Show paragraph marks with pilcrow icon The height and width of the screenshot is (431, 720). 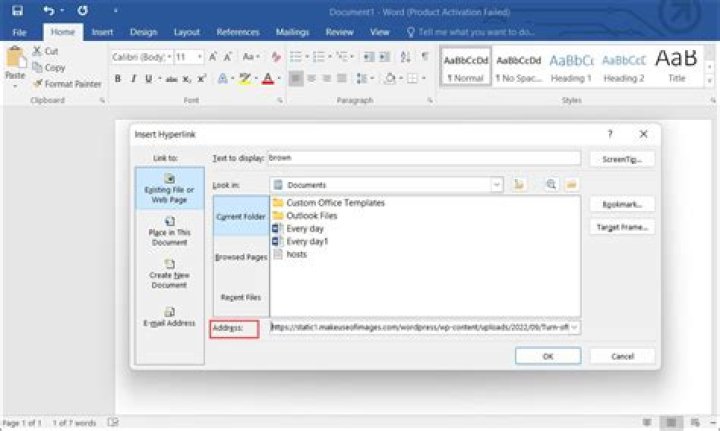tap(425, 56)
